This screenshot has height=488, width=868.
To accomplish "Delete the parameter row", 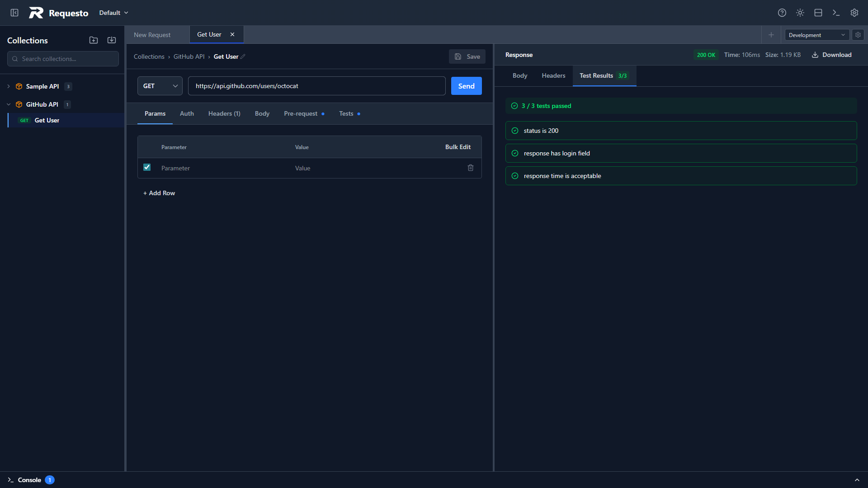I will [x=471, y=168].
